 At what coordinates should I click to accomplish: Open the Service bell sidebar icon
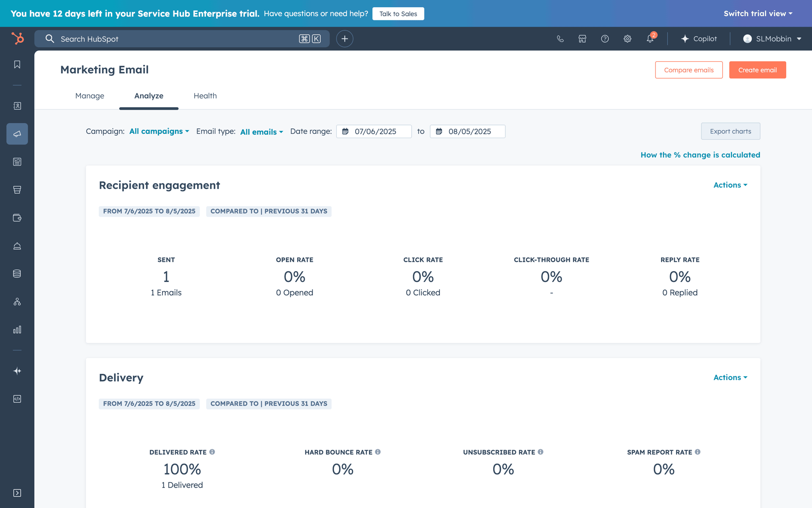point(17,246)
